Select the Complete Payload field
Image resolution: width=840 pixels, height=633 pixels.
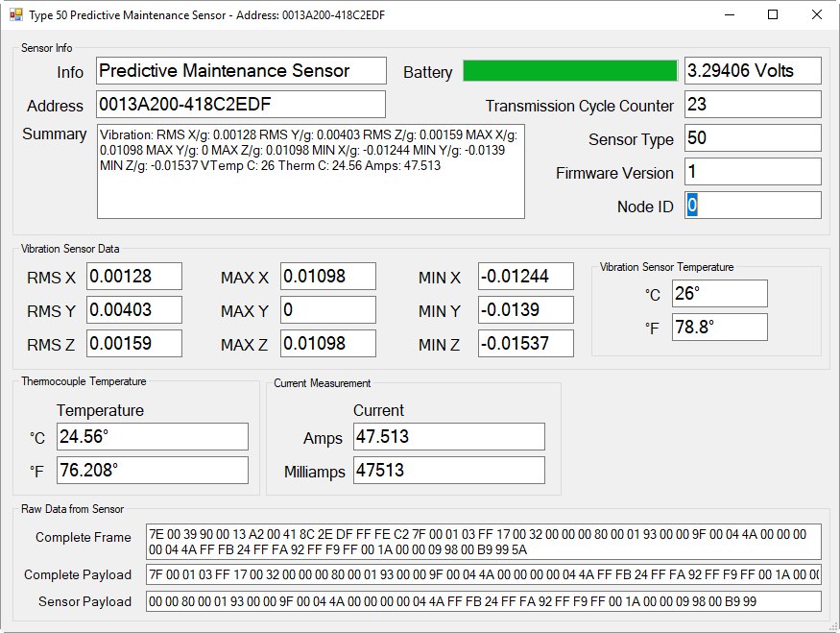(x=484, y=574)
